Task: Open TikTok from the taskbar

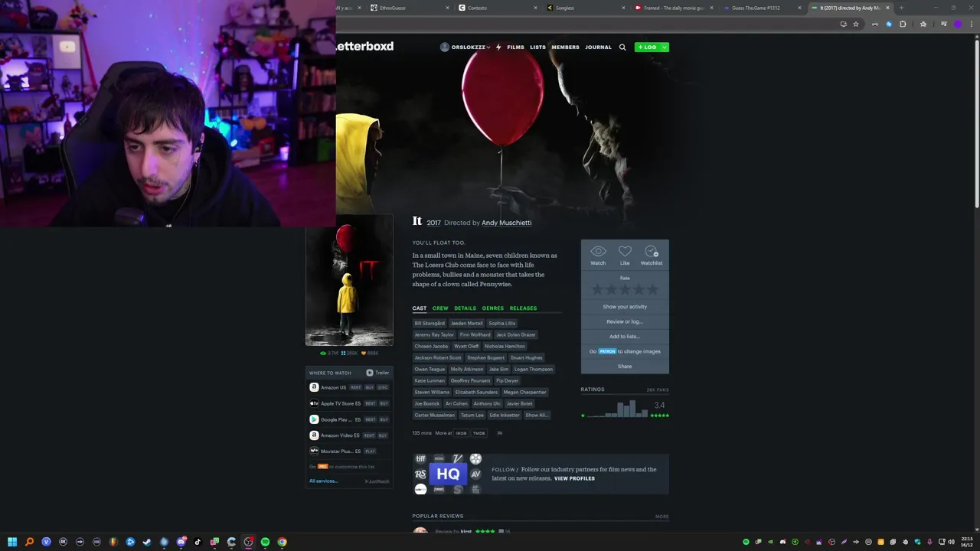Action: pyautogui.click(x=198, y=542)
